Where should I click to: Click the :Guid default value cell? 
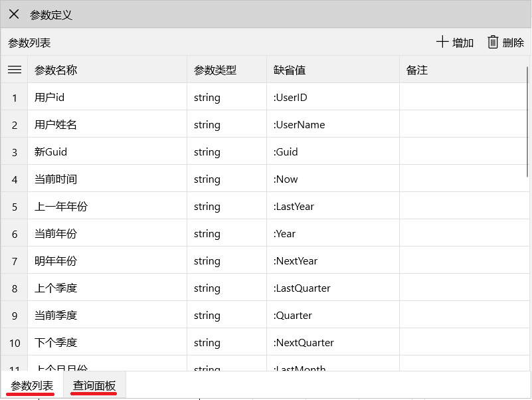(333, 151)
